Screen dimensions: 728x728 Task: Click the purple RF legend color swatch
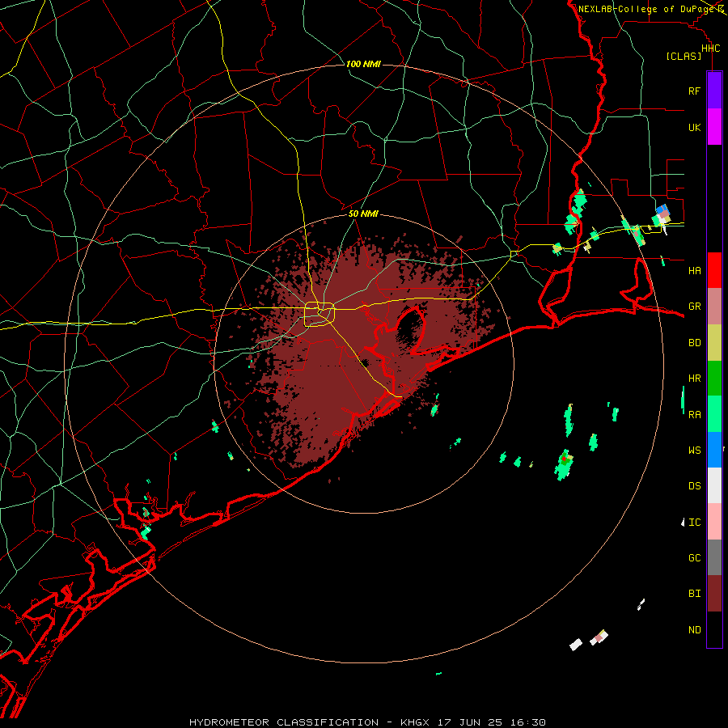point(714,91)
